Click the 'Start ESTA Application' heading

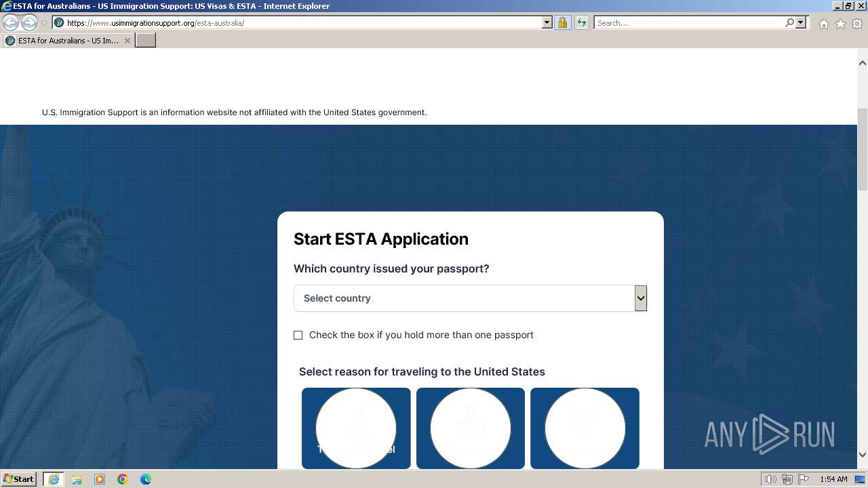click(381, 239)
